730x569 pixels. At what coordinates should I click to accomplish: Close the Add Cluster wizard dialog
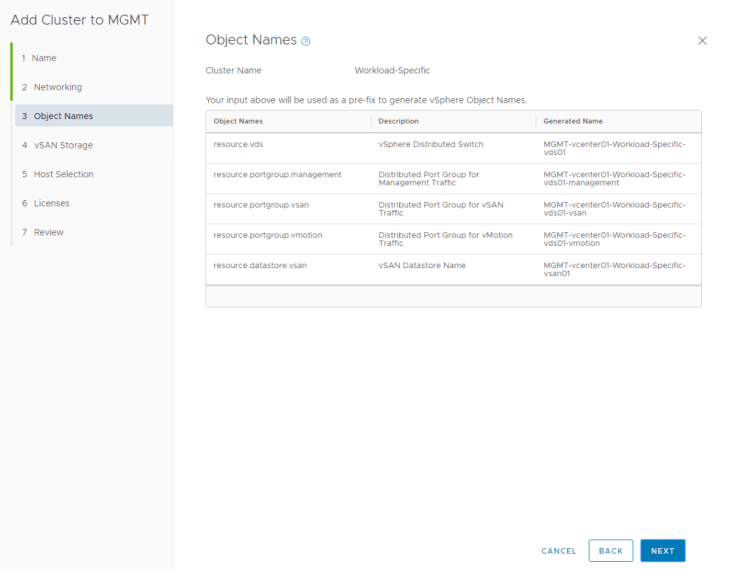click(x=702, y=41)
